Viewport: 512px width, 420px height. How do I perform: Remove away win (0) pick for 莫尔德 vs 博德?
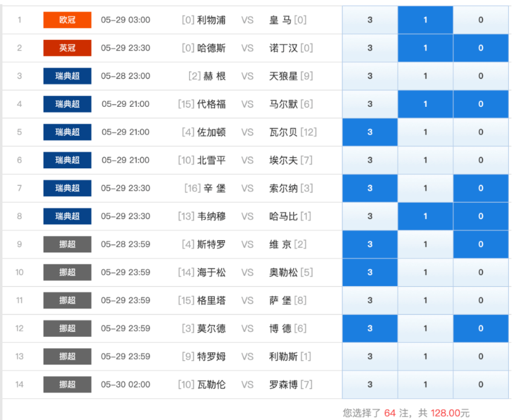point(481,328)
